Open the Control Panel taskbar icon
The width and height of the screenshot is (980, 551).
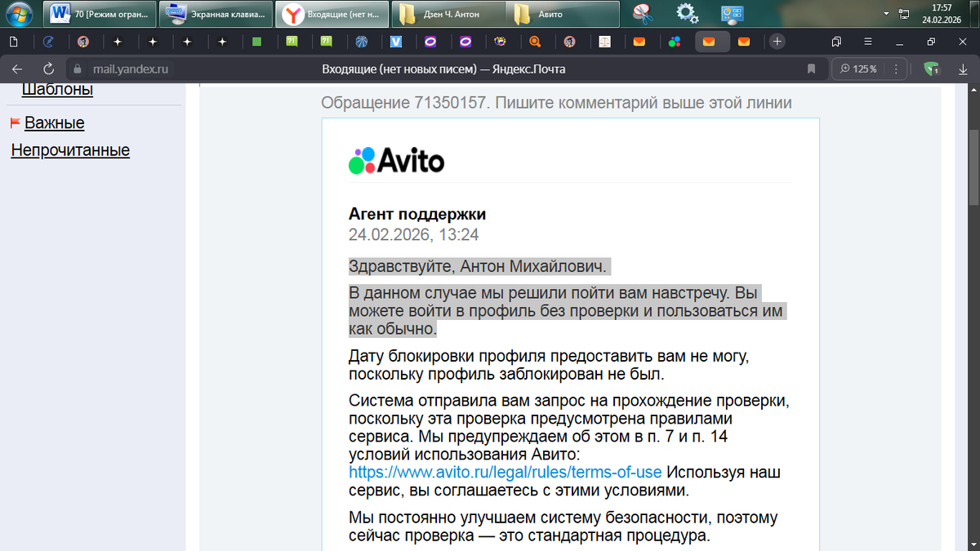pyautogui.click(x=732, y=13)
